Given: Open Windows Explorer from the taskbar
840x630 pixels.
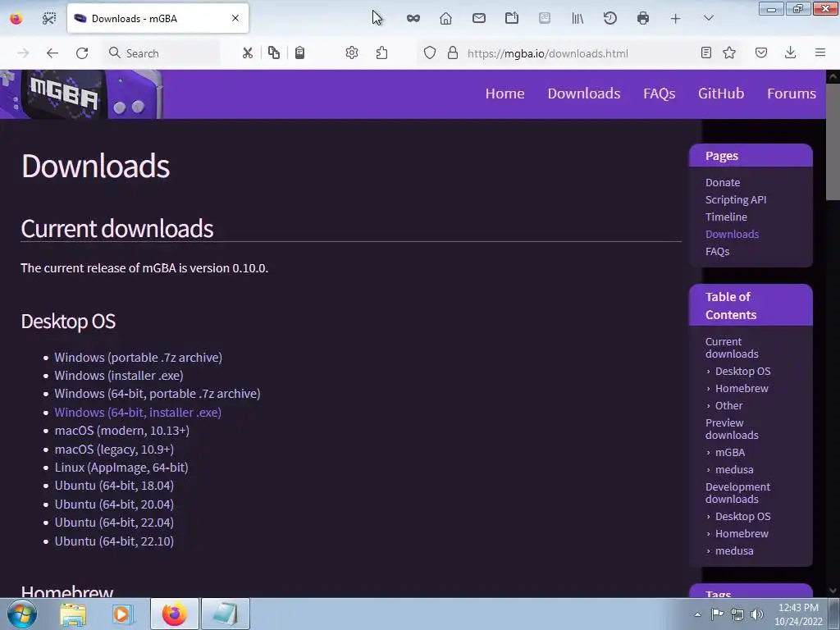Looking at the screenshot, I should coord(73,614).
